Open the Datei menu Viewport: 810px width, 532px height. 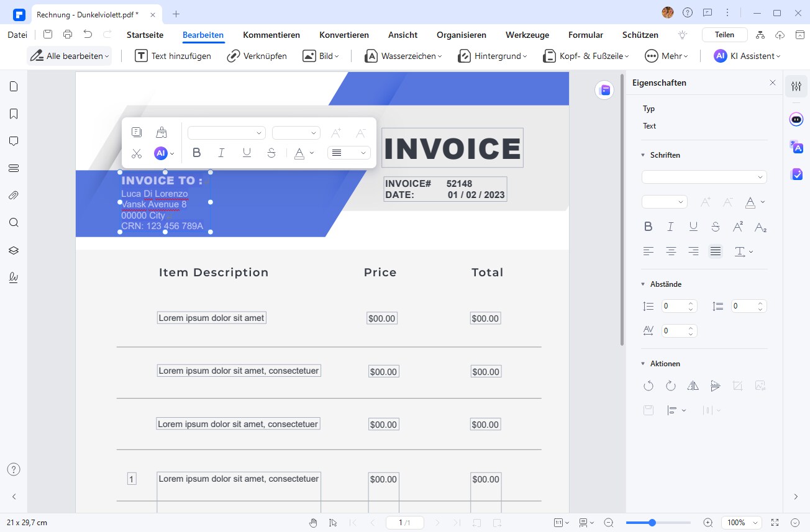pos(17,35)
